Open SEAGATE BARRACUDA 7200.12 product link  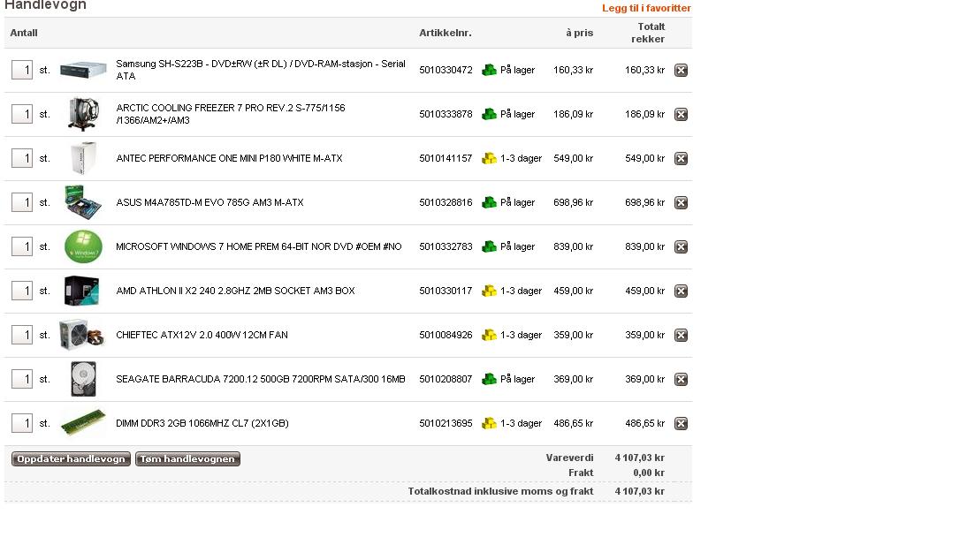261,379
